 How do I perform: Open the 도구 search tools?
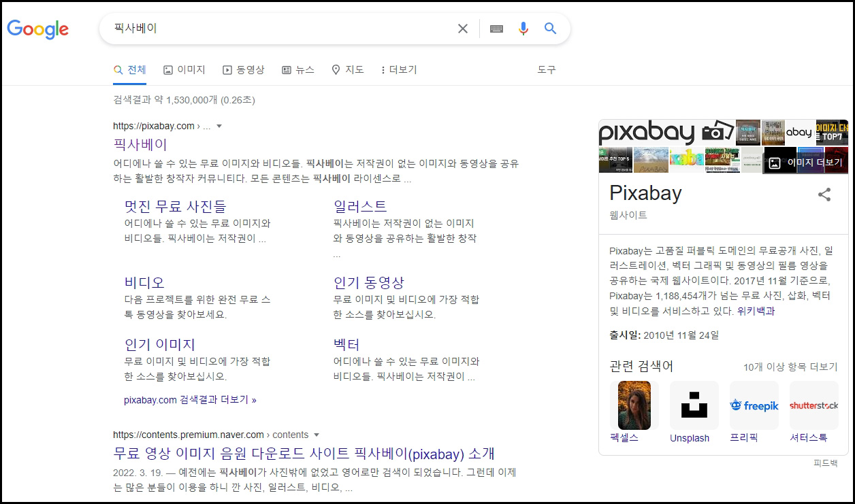[547, 69]
